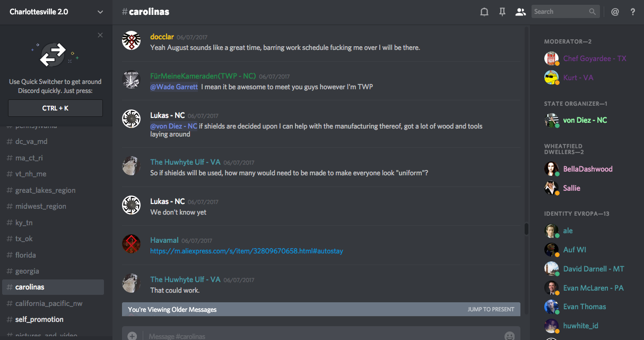Click the CTRL + K shortcut button
The width and height of the screenshot is (644, 340).
[x=55, y=108]
